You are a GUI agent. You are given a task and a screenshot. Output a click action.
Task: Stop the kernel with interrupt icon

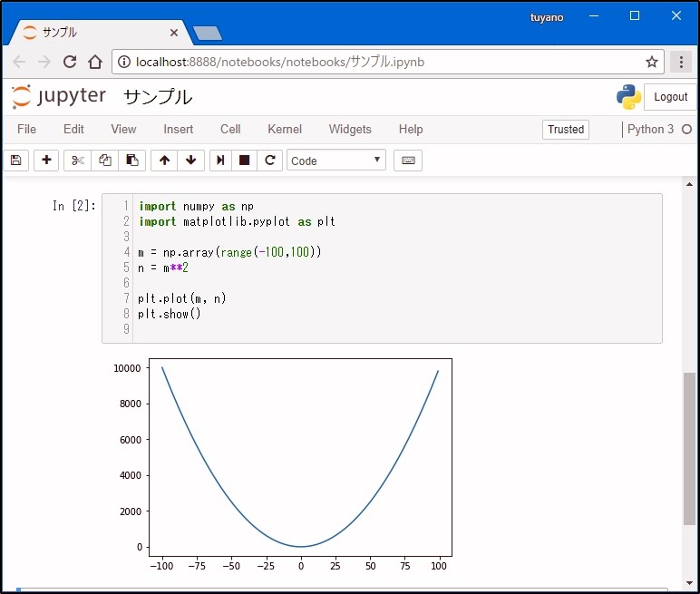[x=244, y=161]
